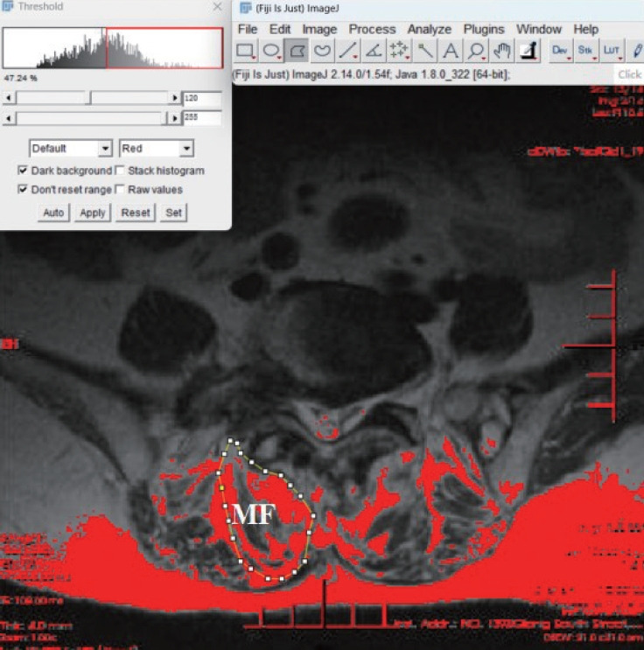The image size is (644, 650).
Task: Click the maximum threshold value field 255
Action: (202, 118)
